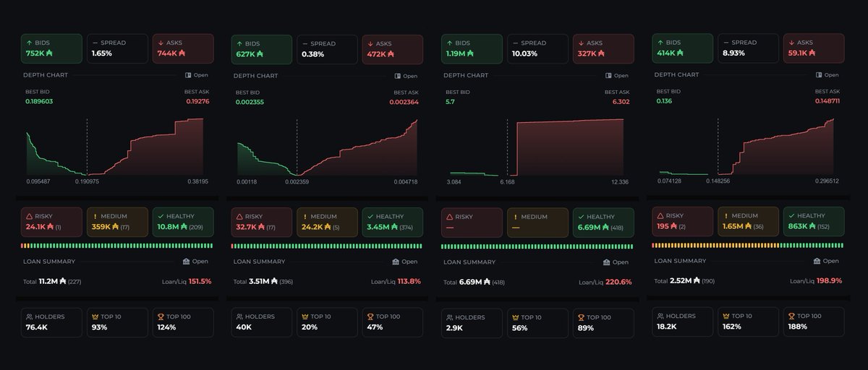868x370 pixels.
Task: Open the MEDIUM 24.2K loans card
Action: click(x=327, y=222)
